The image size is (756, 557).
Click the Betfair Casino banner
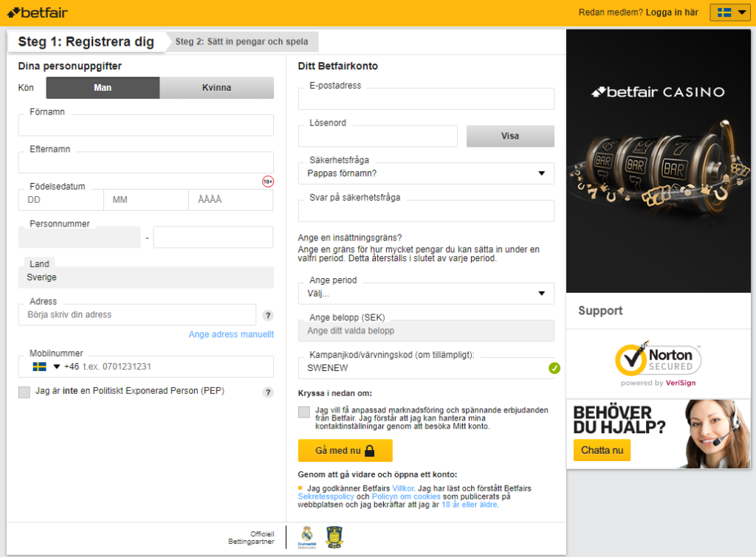(658, 161)
